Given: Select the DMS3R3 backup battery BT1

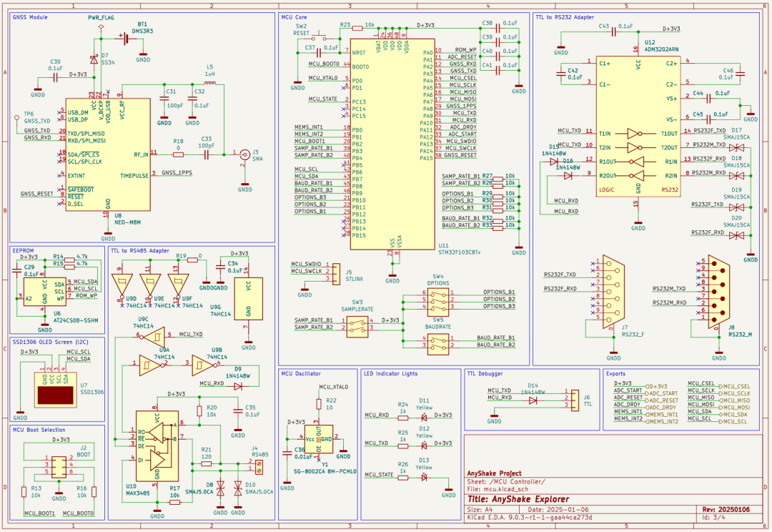Looking at the screenshot, I should coord(126,38).
